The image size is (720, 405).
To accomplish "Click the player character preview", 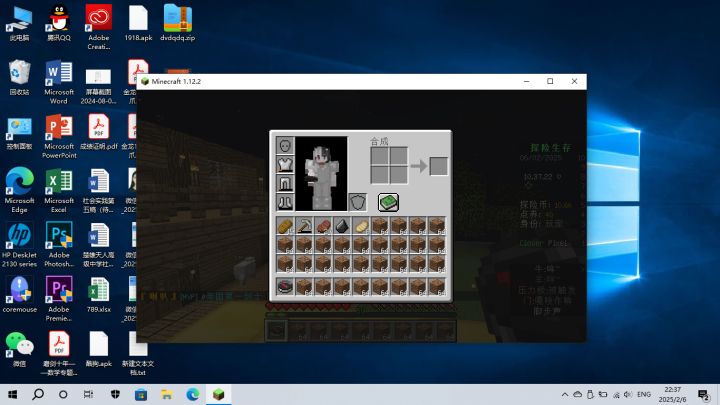I will click(321, 174).
